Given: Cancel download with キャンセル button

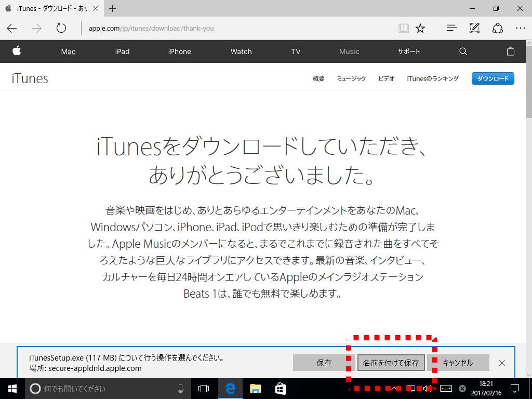Looking at the screenshot, I should point(458,363).
